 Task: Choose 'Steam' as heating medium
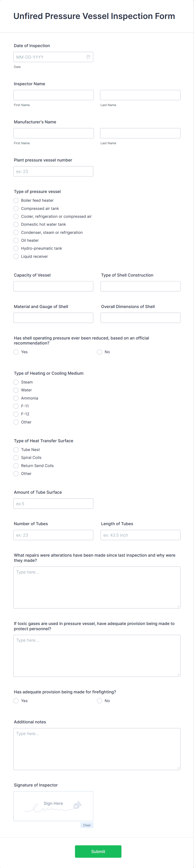[16, 382]
